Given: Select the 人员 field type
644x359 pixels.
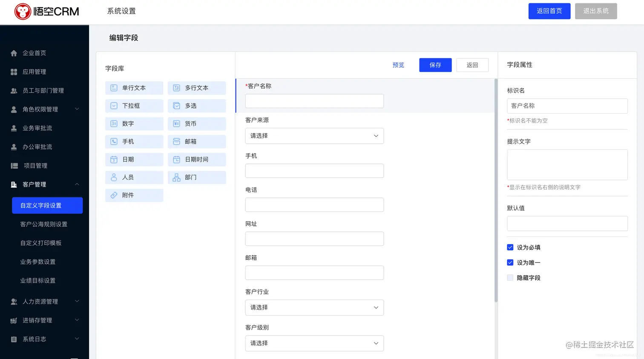Looking at the screenshot, I should click(x=134, y=177).
